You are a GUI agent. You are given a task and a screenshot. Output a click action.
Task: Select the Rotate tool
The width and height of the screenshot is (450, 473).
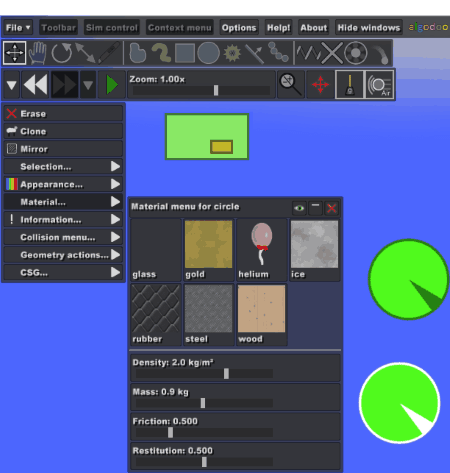click(61, 53)
